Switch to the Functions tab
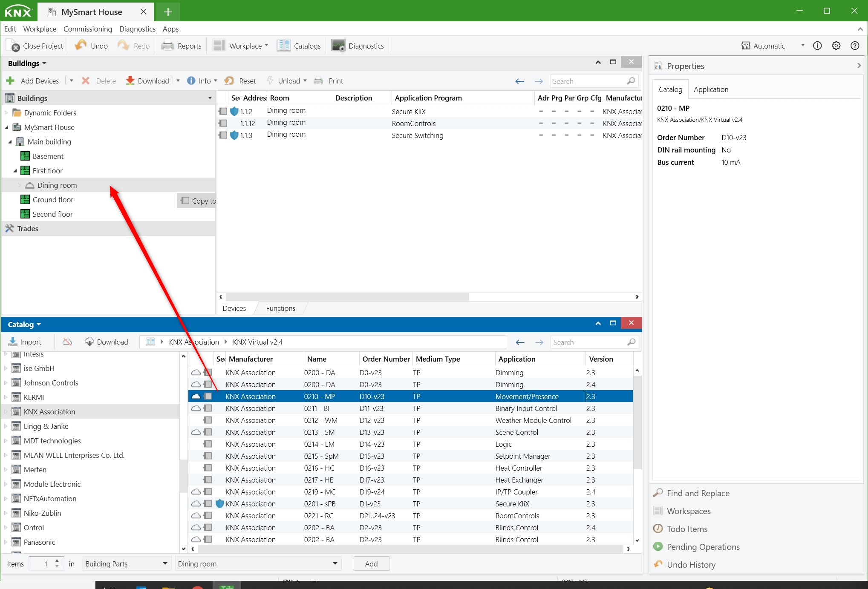868x589 pixels. pos(280,308)
